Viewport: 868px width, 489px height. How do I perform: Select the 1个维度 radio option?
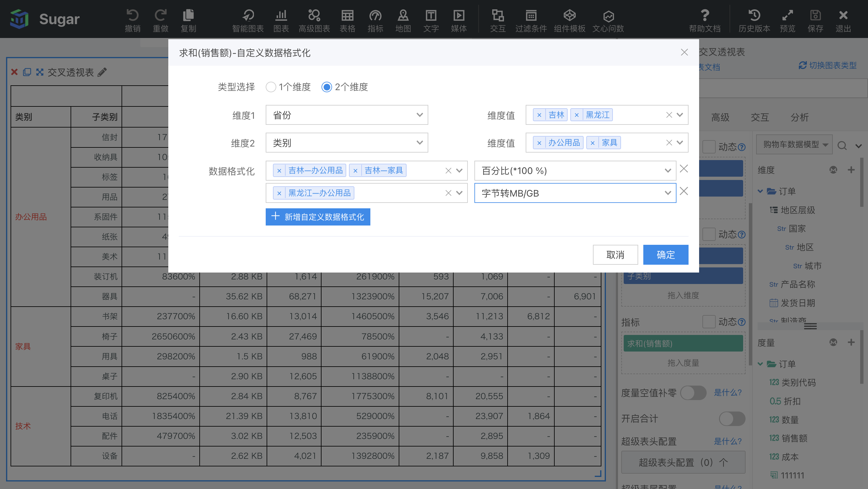271,87
